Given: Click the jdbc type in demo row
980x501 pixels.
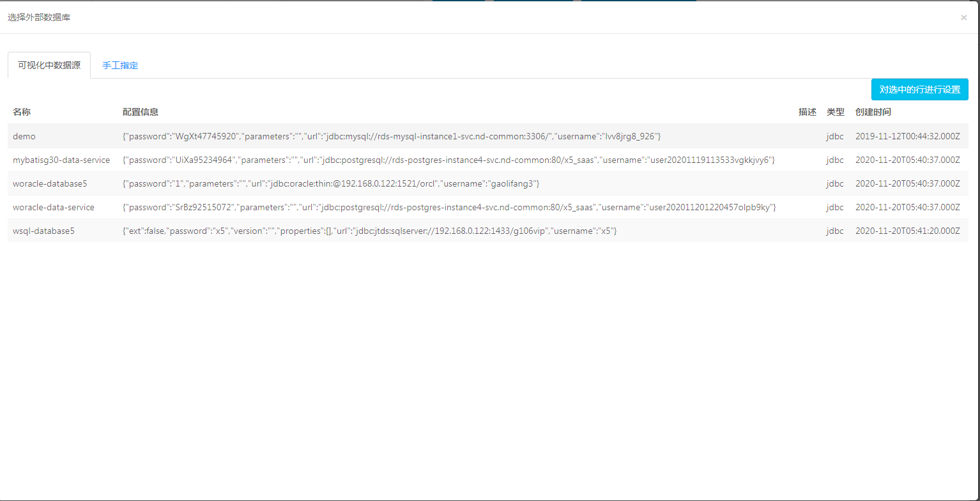Looking at the screenshot, I should 835,136.
